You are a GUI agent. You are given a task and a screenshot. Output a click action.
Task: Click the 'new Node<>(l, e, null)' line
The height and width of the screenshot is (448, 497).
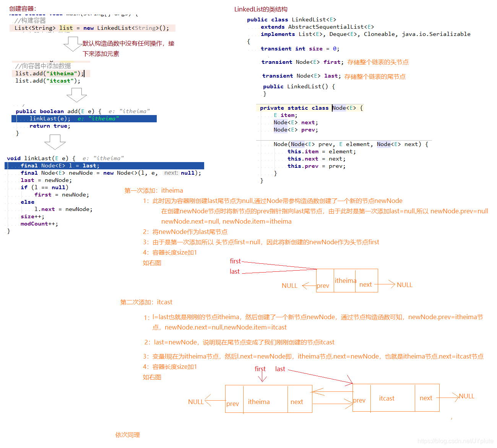pyautogui.click(x=111, y=173)
